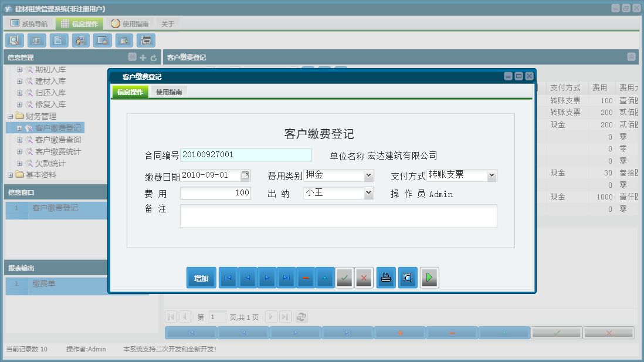Click the orange minus button in bottom bar
This screenshot has width=644, height=362.
[x=452, y=333]
